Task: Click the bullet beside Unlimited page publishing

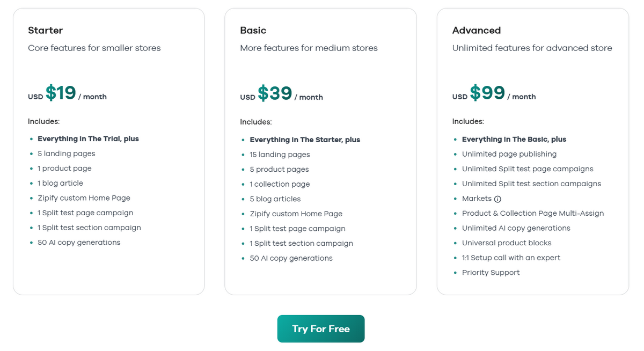Action: pyautogui.click(x=455, y=154)
